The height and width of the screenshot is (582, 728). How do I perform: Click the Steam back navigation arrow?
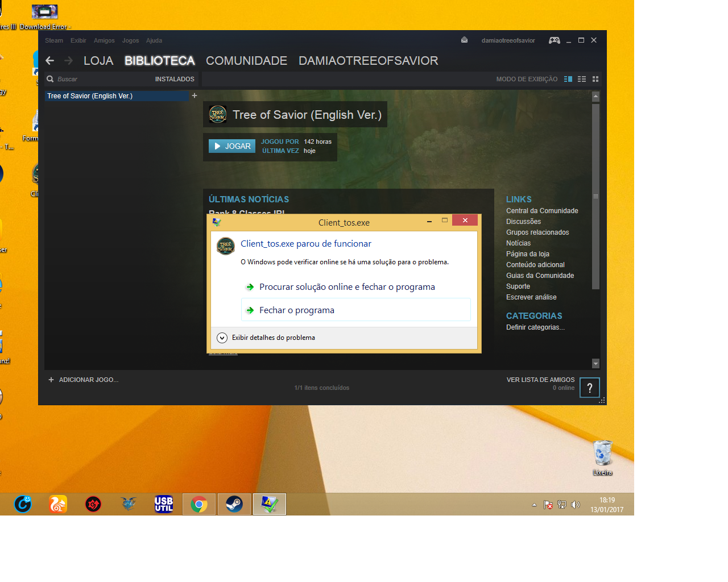tap(50, 61)
